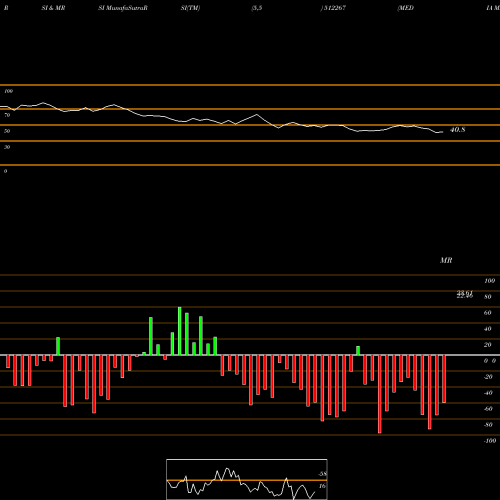The width and height of the screenshot is (500, 500).
Task: Click the 'SI(TM)' header text
Action: [x=190, y=8]
